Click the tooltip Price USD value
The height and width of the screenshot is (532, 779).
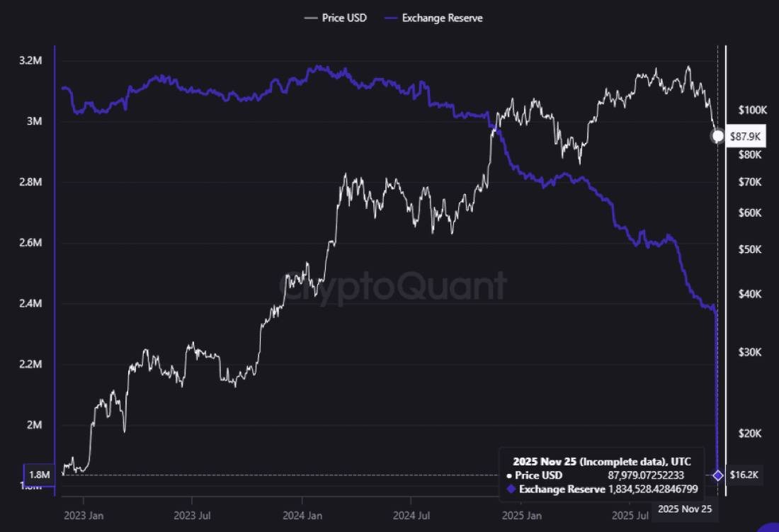tap(646, 475)
